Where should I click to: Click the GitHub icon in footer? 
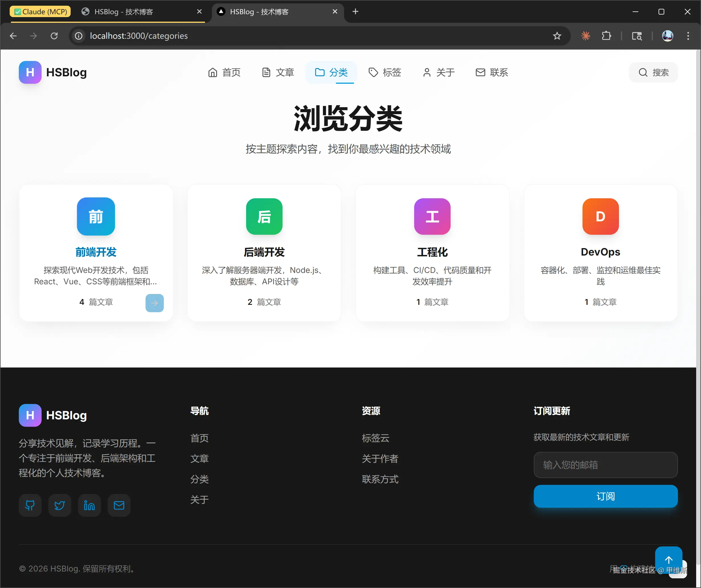pyautogui.click(x=30, y=505)
